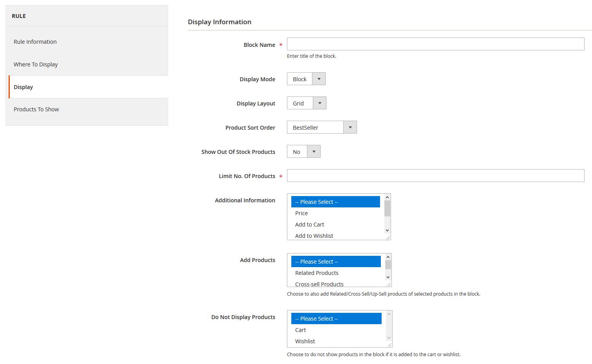592x364 pixels.
Task: Open the Rule Information tab
Action: pos(35,42)
